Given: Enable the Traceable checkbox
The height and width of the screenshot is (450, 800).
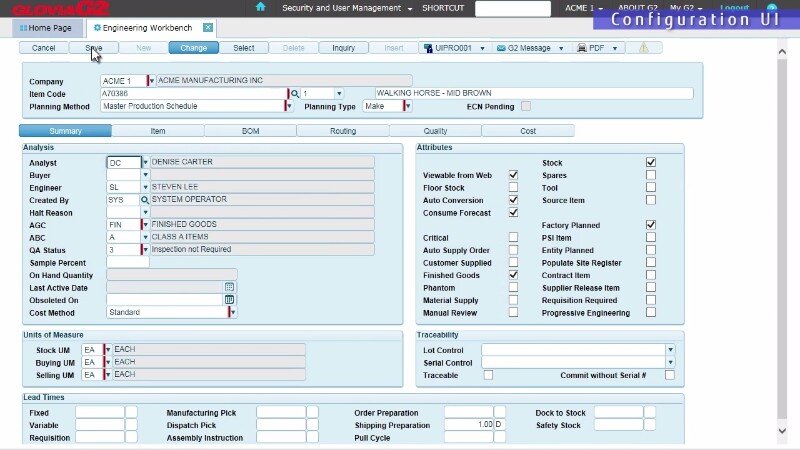Looking at the screenshot, I should coord(488,375).
